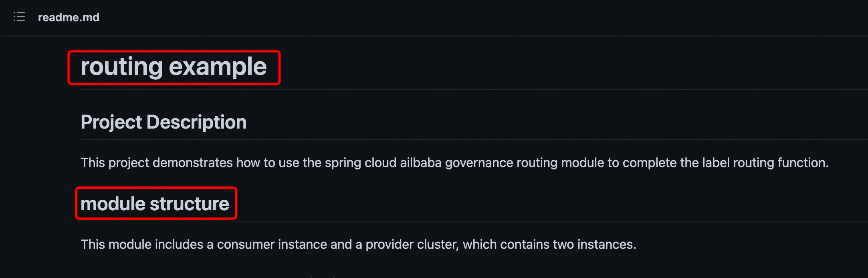Click the words 'two instances'

click(594, 244)
